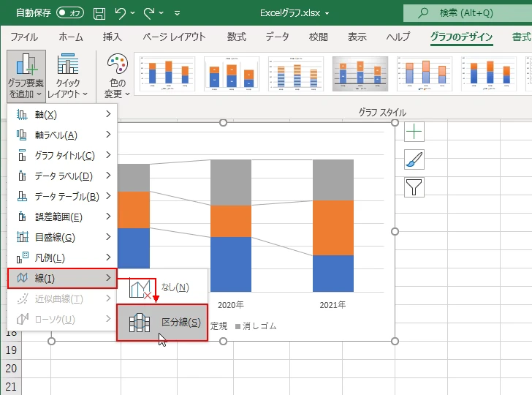Open the Excelグラフ.xlsx filename dropdown
The width and height of the screenshot is (532, 395).
[x=327, y=14]
